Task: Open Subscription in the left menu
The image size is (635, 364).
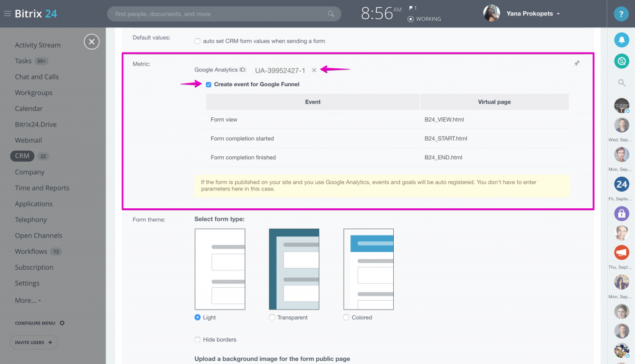Action: click(34, 267)
